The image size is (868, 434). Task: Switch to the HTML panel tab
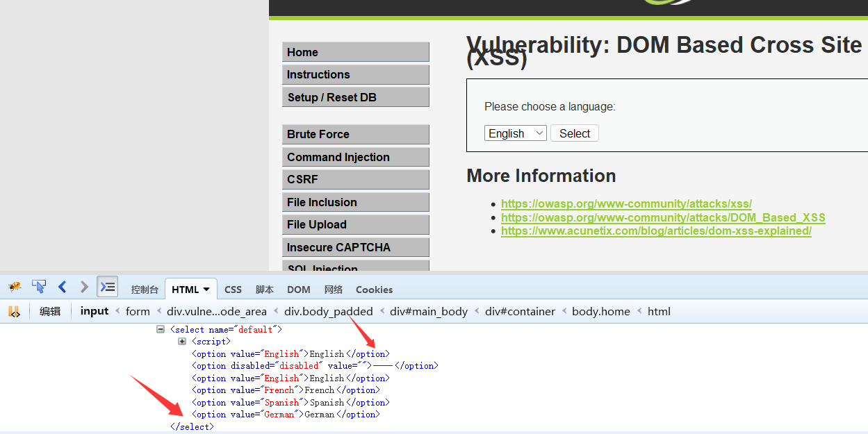pyautogui.click(x=186, y=290)
